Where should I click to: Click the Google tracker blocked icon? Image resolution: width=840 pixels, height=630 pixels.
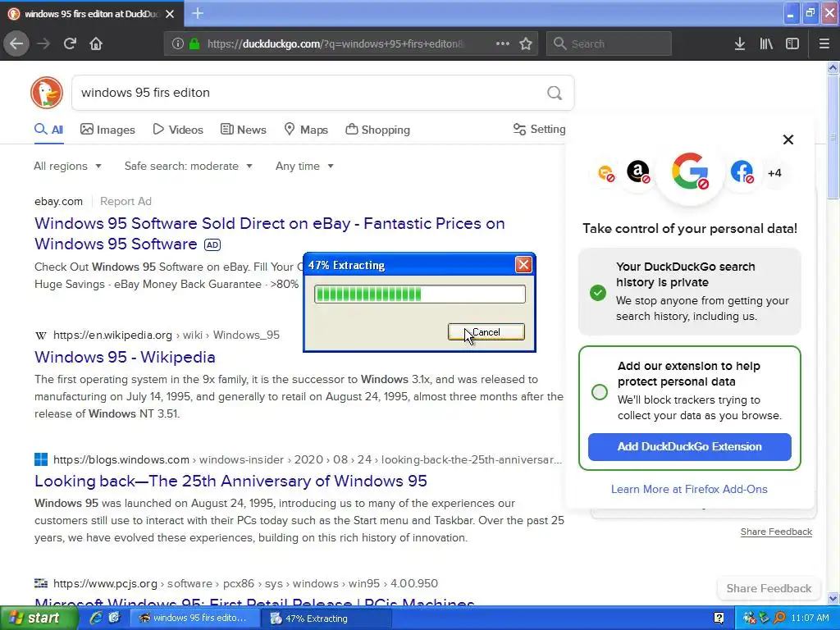point(690,171)
